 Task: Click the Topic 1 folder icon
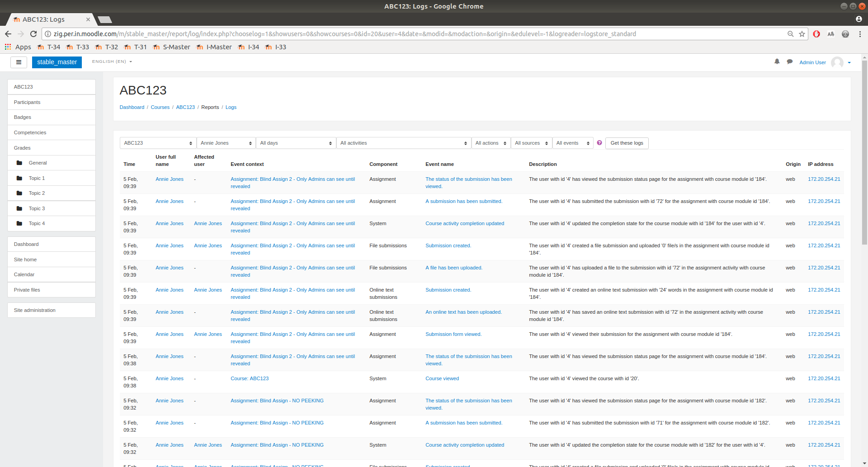pos(19,178)
